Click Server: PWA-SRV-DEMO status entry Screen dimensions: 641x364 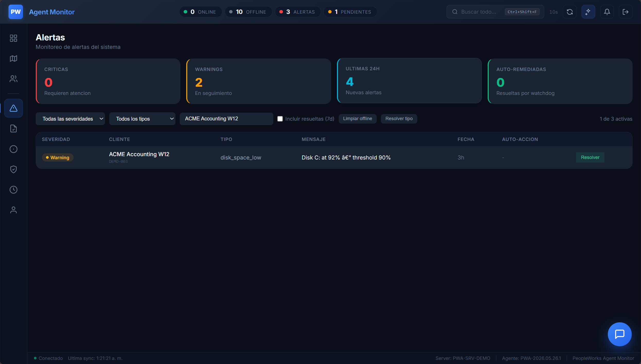point(463,358)
